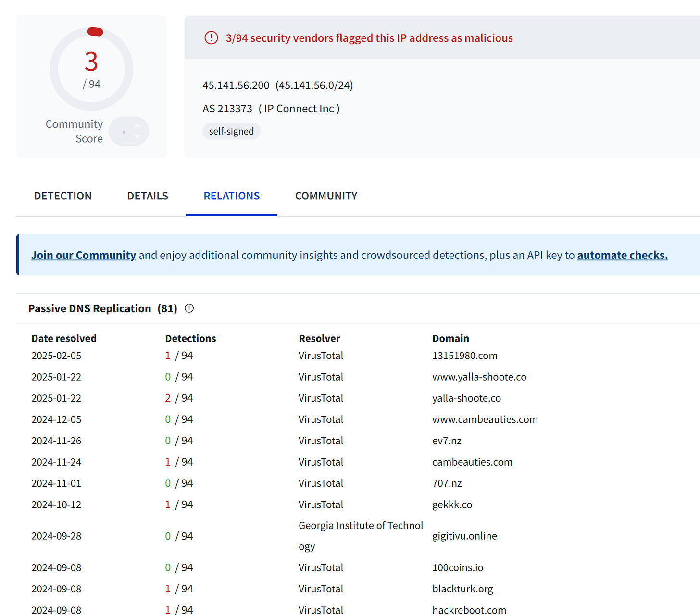Screen dimensions: 700x615
Task: Click the Domain column header
Action: pos(450,338)
